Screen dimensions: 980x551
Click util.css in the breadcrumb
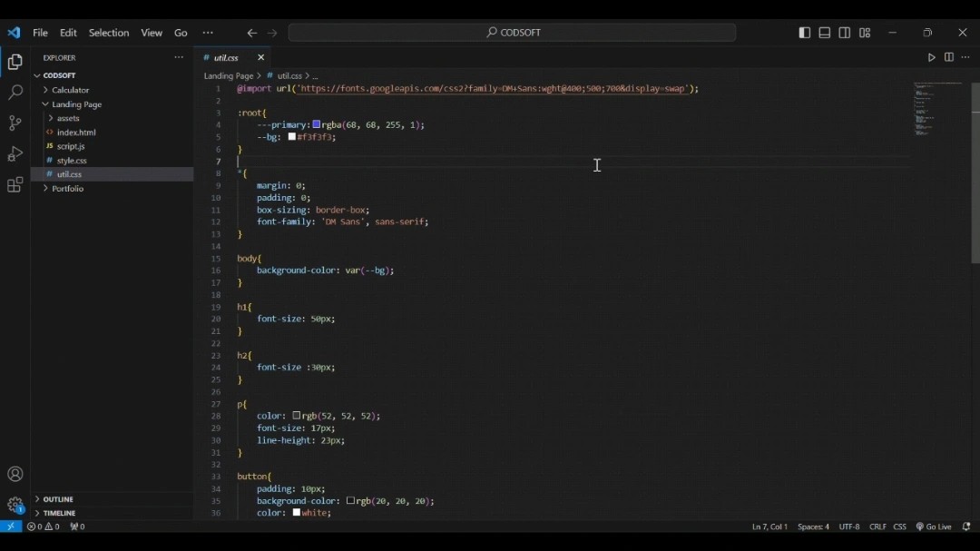(289, 75)
